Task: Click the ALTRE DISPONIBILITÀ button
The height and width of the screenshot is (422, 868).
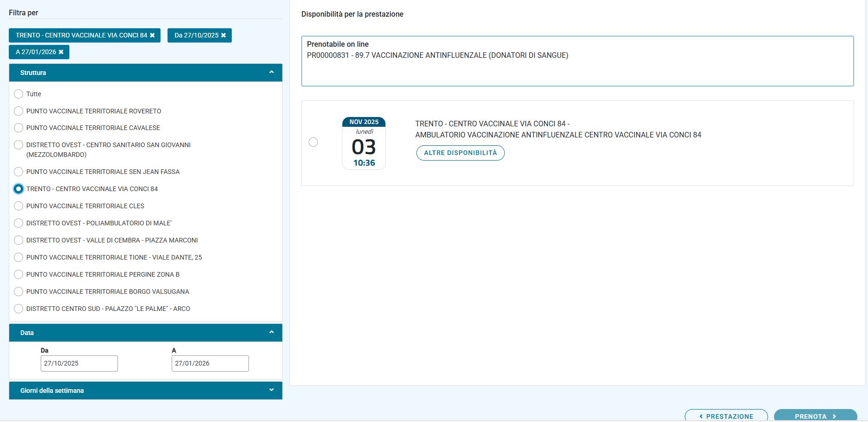Action: [x=460, y=153]
